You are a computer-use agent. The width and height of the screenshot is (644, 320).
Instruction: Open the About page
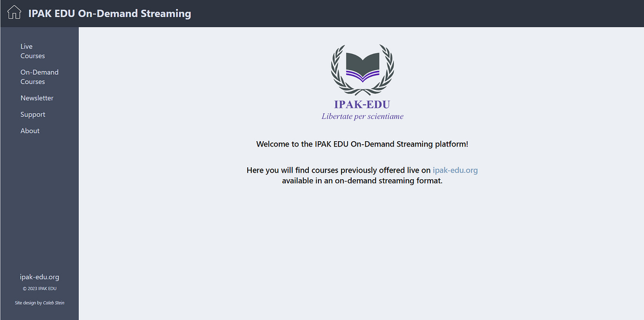point(30,131)
